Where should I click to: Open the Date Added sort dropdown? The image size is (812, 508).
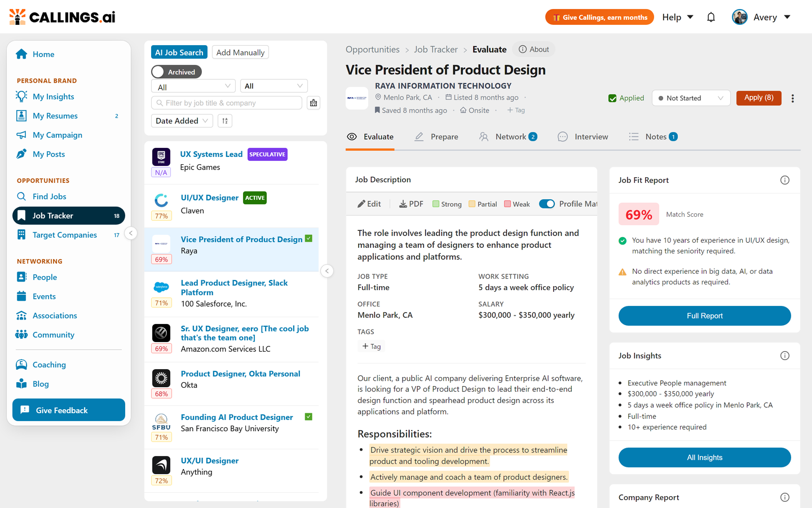(182, 121)
